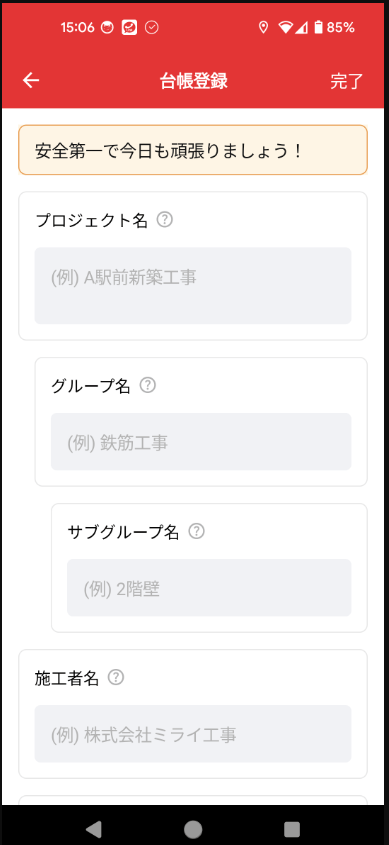Tap the clock showing 15:06

pos(78,27)
